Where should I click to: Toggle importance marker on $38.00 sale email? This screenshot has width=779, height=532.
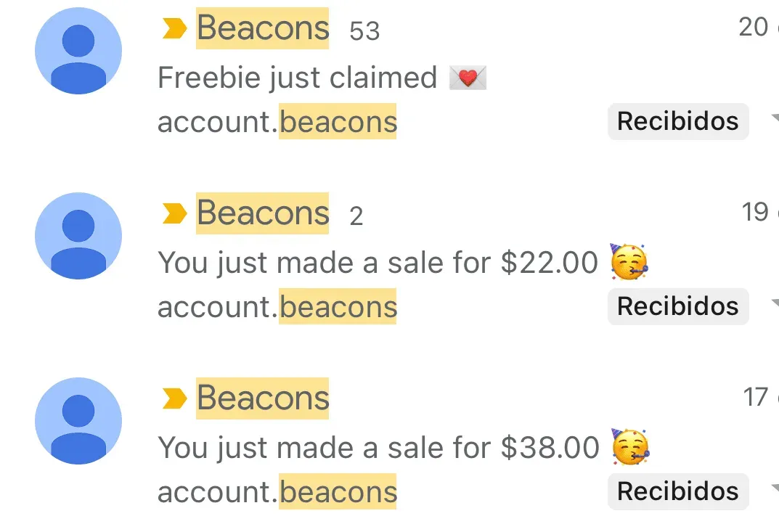pyautogui.click(x=174, y=398)
